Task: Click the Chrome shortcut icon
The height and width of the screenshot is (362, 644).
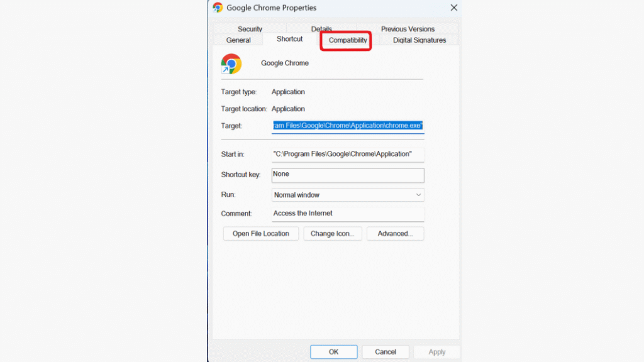Action: click(231, 63)
